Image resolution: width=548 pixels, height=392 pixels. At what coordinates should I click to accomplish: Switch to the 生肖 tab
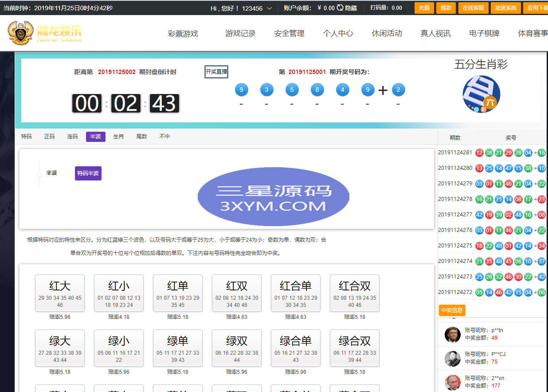pyautogui.click(x=118, y=137)
